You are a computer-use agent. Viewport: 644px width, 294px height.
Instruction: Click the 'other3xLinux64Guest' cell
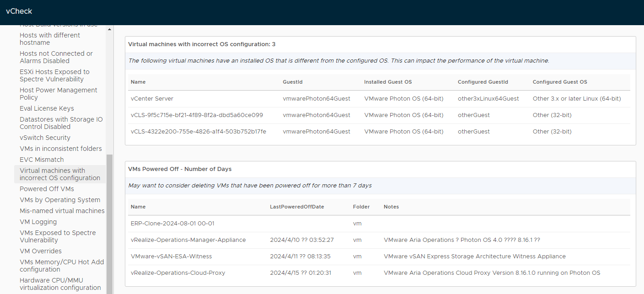488,98
